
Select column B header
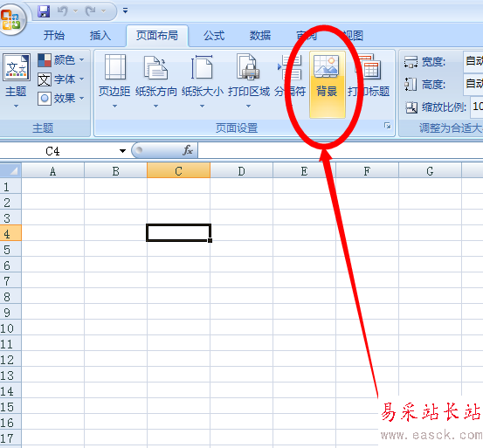click(115, 171)
